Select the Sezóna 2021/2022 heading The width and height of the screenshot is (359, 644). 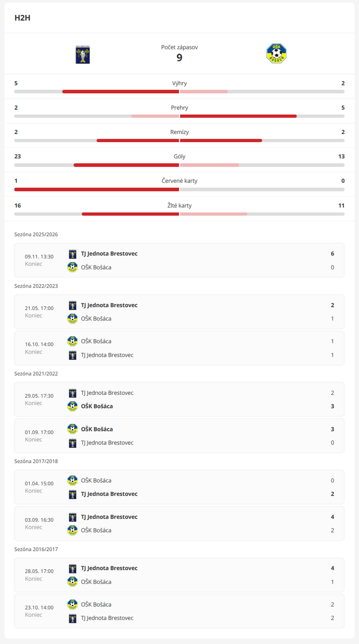pyautogui.click(x=36, y=374)
